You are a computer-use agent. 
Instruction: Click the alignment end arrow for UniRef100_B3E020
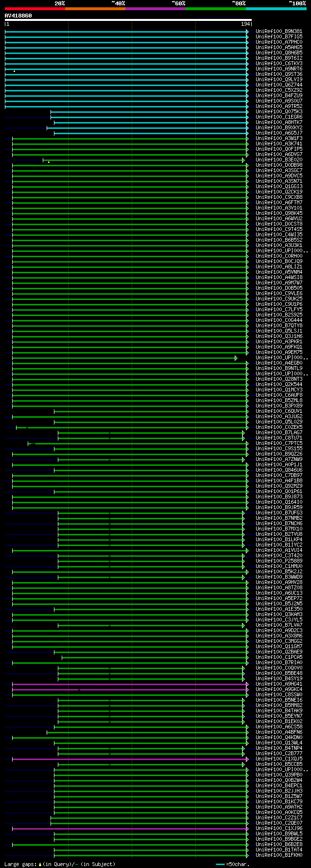tap(243, 160)
